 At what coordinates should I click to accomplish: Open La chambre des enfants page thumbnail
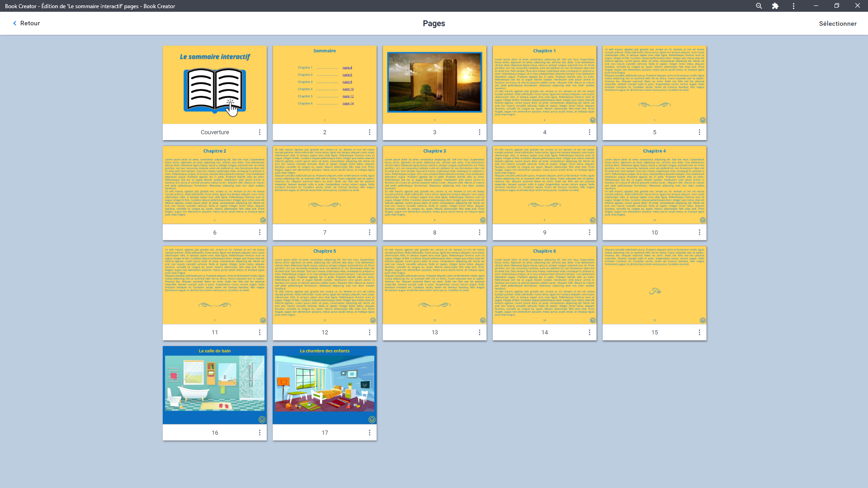[325, 385]
